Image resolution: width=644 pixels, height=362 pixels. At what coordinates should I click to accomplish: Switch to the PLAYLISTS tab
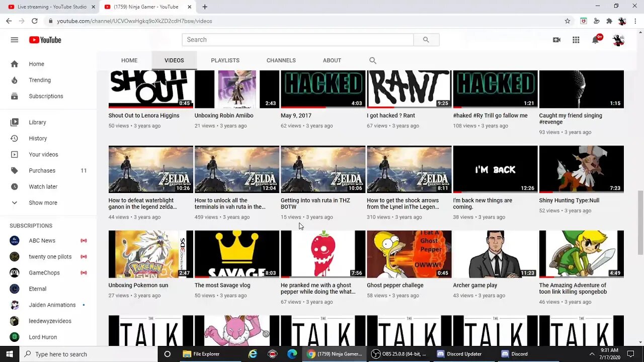point(225,60)
